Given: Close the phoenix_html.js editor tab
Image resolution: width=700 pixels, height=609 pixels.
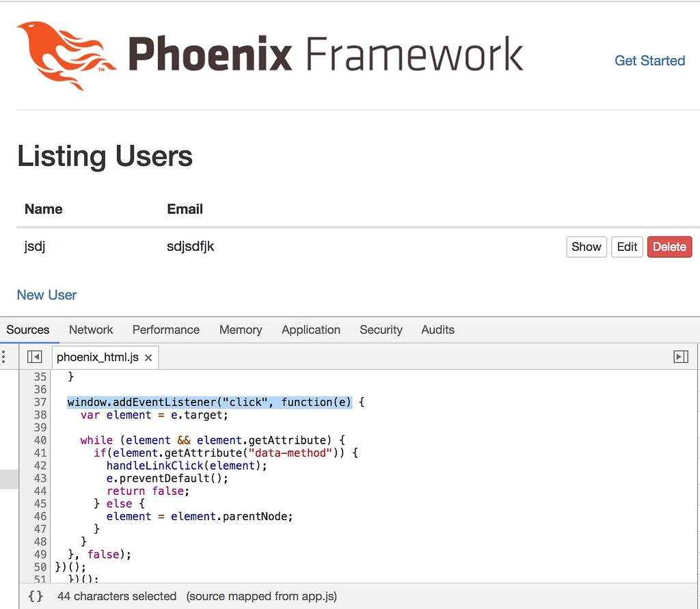Looking at the screenshot, I should pos(148,357).
